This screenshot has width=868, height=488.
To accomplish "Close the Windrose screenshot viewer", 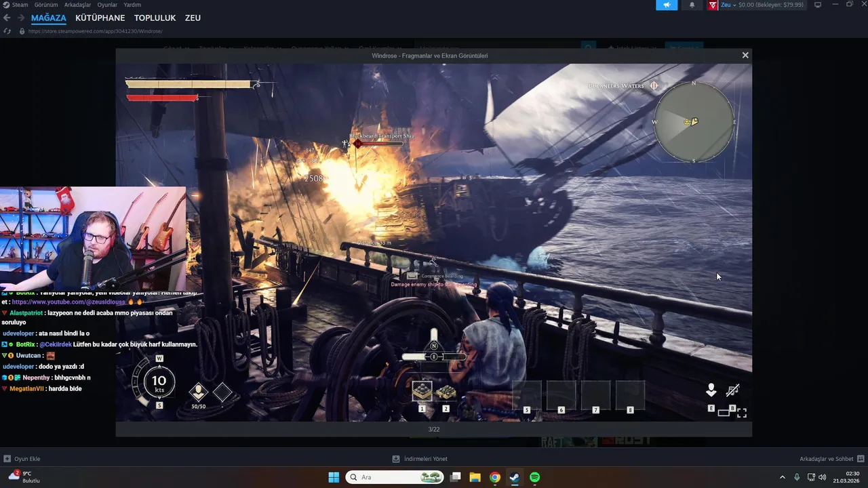I will tap(745, 56).
